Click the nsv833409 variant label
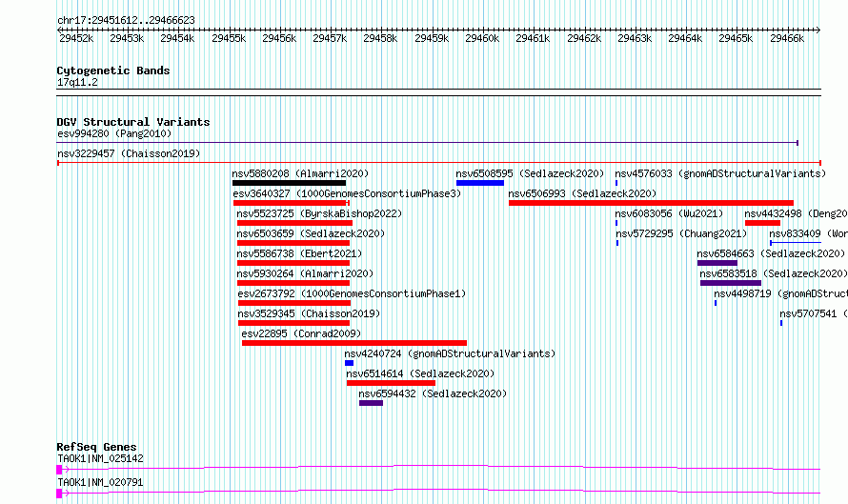Image resolution: width=848 pixels, height=504 pixels. point(808,233)
